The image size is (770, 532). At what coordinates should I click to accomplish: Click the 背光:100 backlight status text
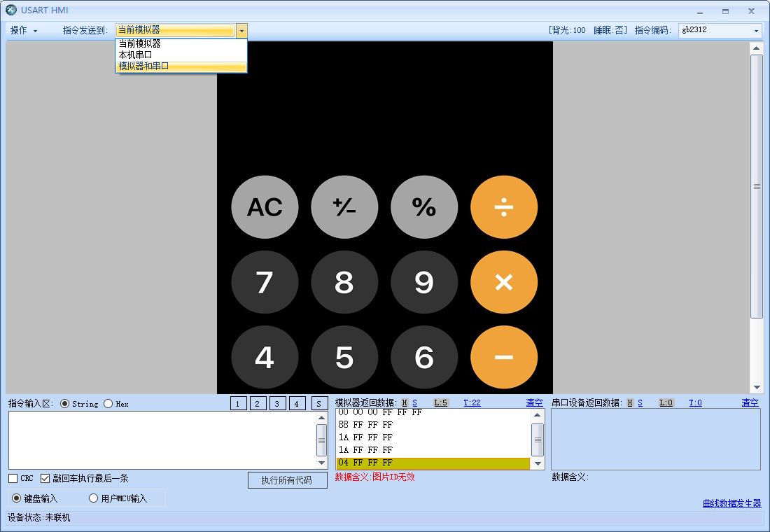[x=568, y=31]
